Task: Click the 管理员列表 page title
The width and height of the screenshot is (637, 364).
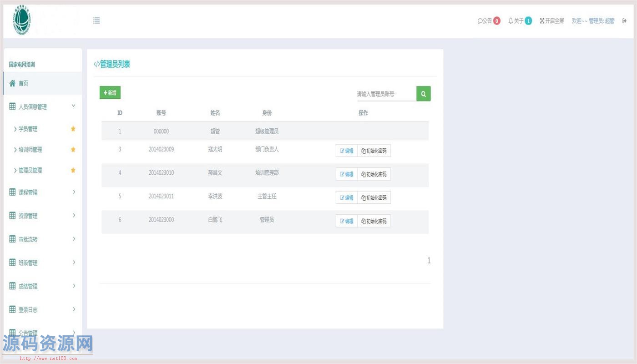Action: pyautogui.click(x=115, y=65)
